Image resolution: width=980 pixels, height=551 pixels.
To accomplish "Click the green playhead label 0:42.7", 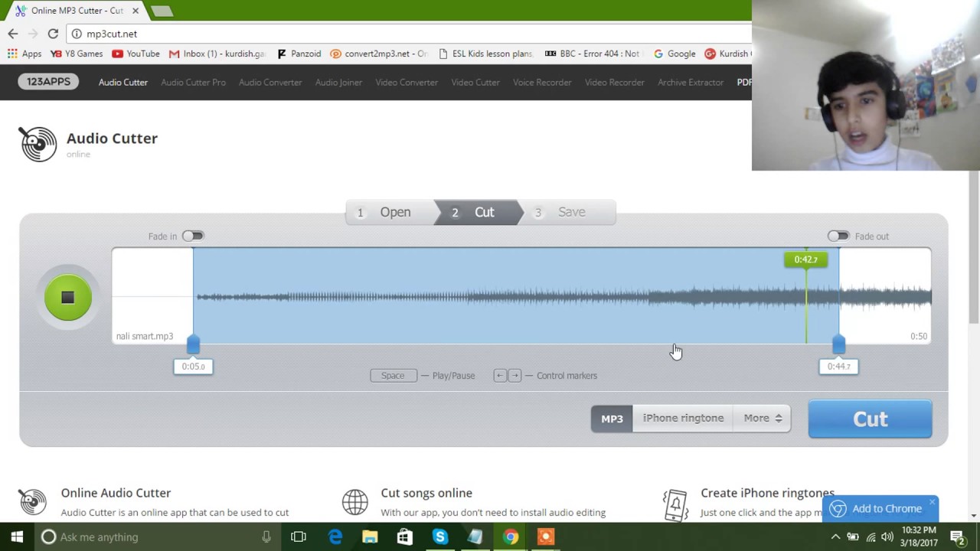I will pyautogui.click(x=805, y=259).
